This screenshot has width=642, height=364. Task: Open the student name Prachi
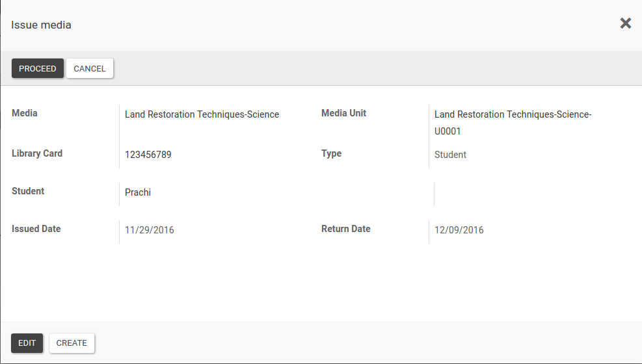[138, 192]
